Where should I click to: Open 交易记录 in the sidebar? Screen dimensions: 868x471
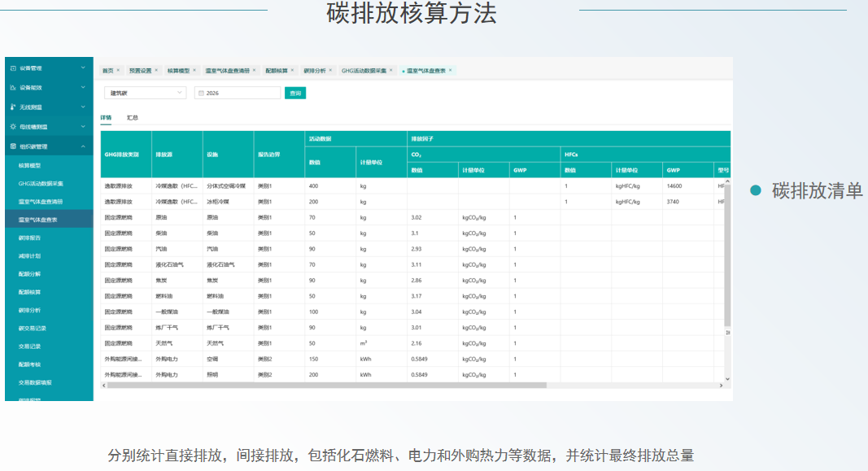click(x=49, y=346)
